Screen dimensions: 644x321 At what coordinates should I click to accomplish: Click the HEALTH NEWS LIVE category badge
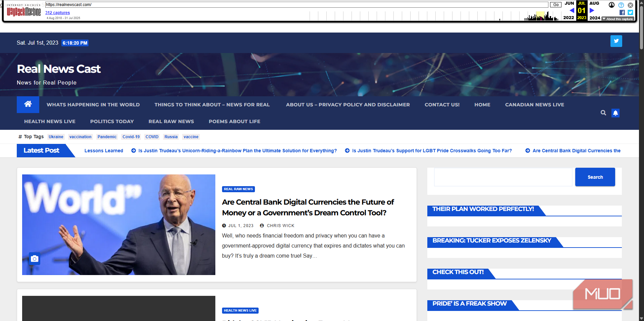click(x=240, y=311)
